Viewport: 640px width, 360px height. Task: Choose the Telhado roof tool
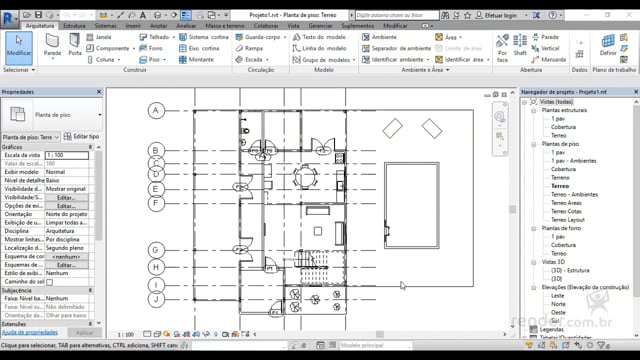(x=154, y=37)
